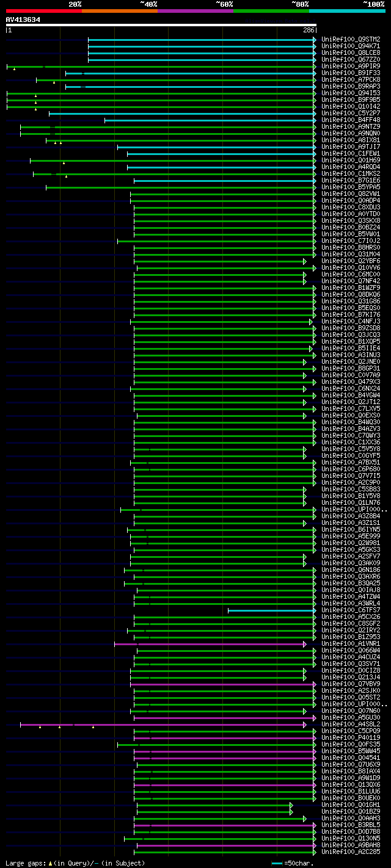Click the purple ~60% identity legend bar
391x868 pixels.
tap(195, 11)
